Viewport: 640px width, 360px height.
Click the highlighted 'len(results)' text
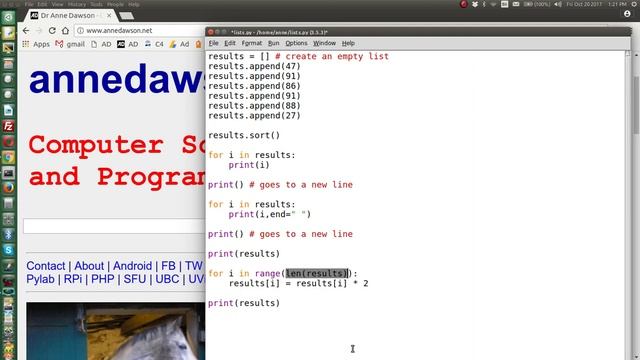pyautogui.click(x=316, y=273)
